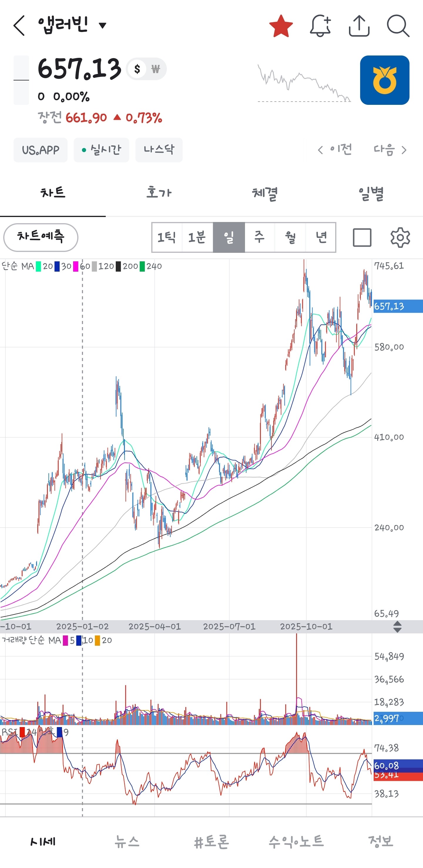Click the MA 200 black color swatch
The image size is (423, 868).
[118, 267]
